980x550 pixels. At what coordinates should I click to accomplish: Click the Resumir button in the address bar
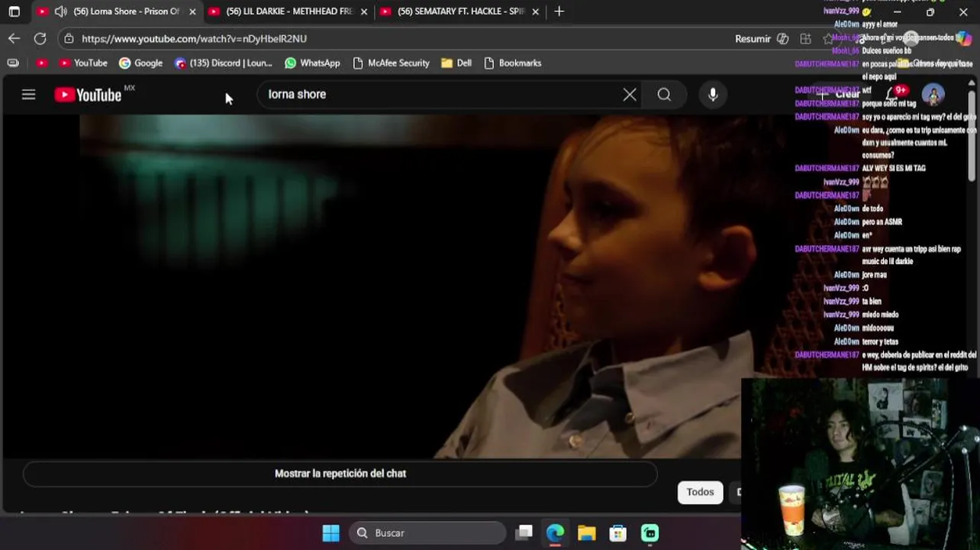point(753,39)
